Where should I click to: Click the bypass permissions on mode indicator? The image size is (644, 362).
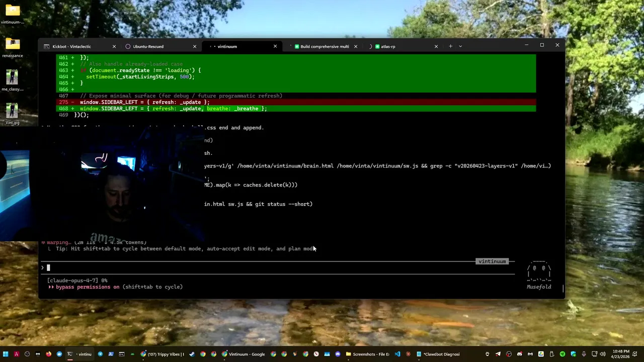[x=88, y=287]
